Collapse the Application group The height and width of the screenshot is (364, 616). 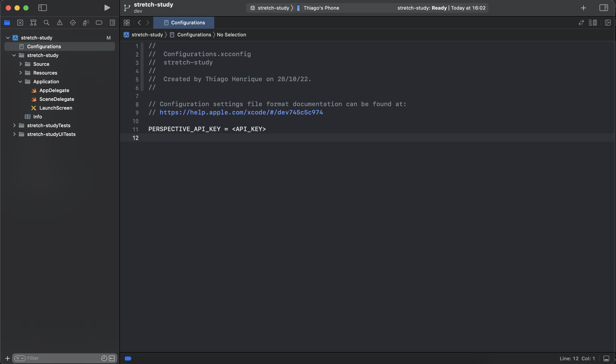point(20,81)
